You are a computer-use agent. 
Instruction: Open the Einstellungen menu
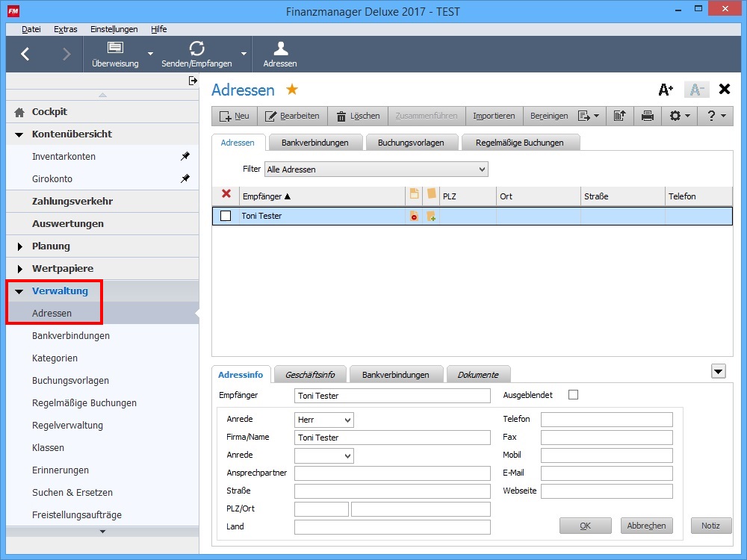click(x=114, y=29)
